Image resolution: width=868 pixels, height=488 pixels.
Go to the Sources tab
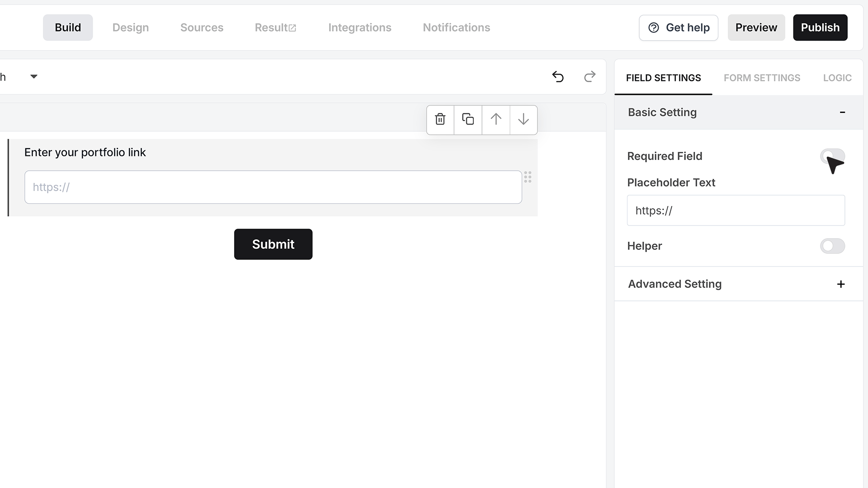coord(202,28)
